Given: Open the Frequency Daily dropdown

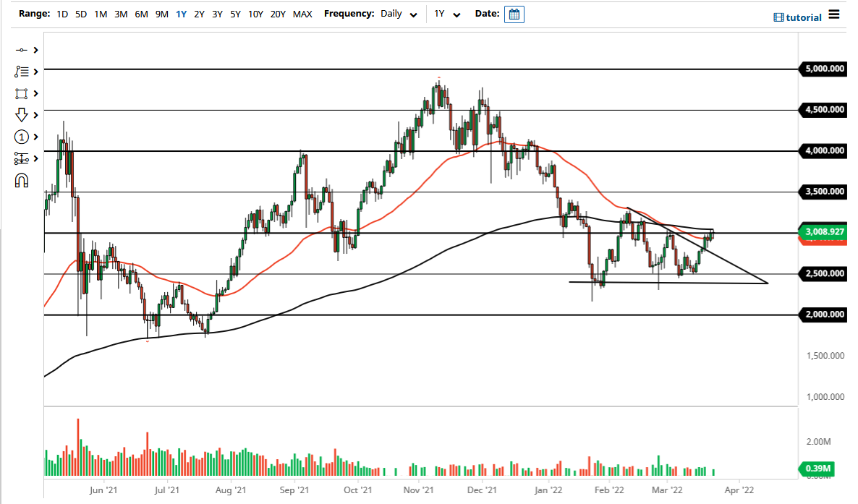Looking at the screenshot, I should click(399, 14).
